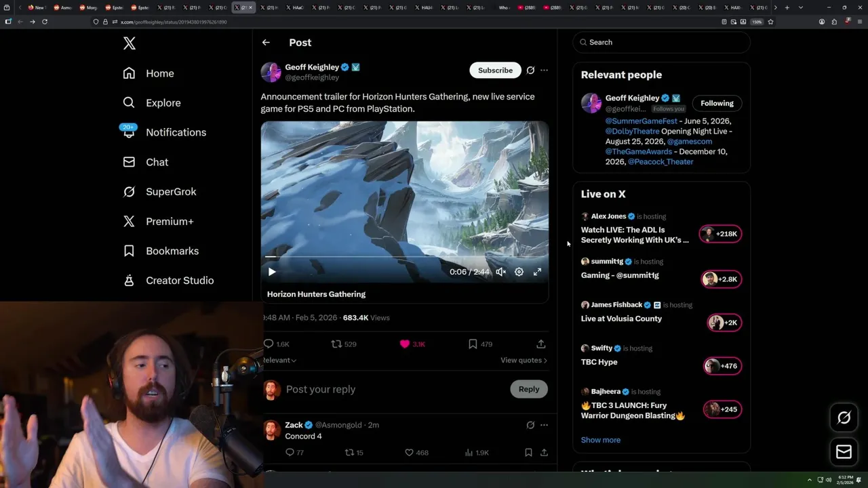Image resolution: width=868 pixels, height=488 pixels.
Task: Click Geoff Keighley's avatar on post
Action: [271, 72]
